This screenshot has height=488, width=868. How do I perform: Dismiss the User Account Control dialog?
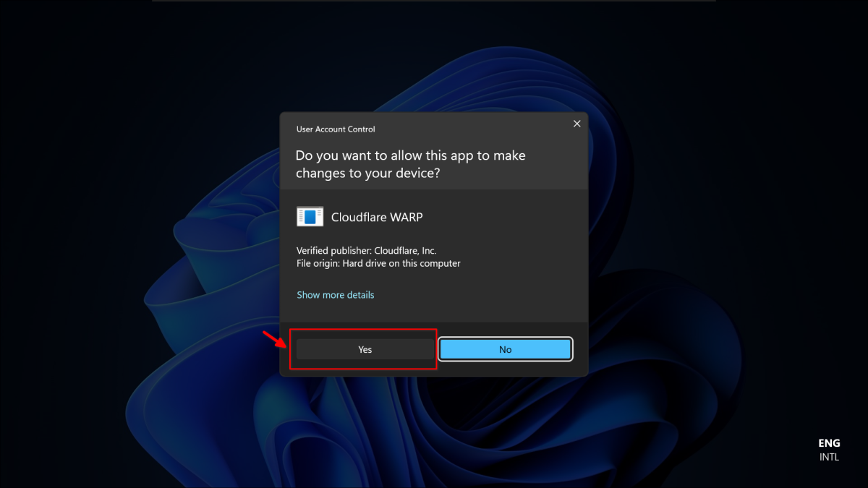(576, 124)
